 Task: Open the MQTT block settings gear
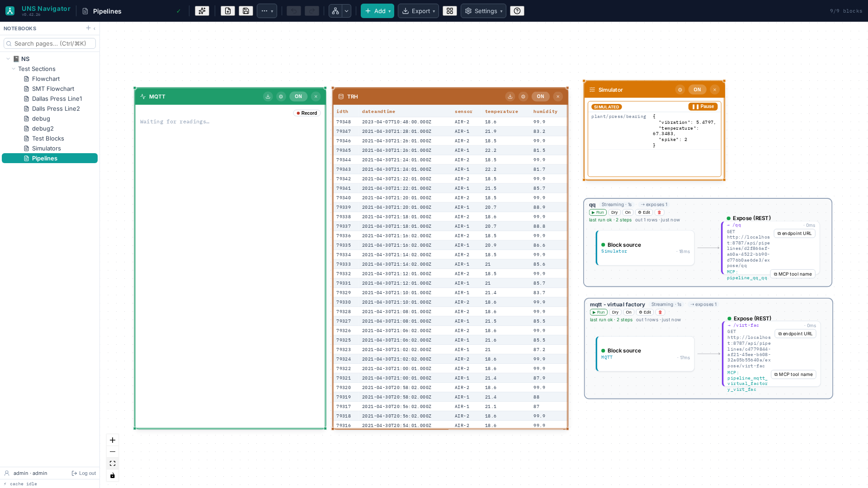pyautogui.click(x=281, y=96)
